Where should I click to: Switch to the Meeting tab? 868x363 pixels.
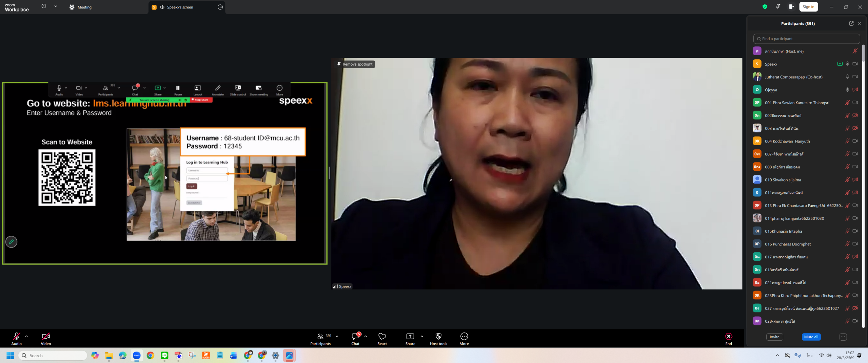pos(81,7)
